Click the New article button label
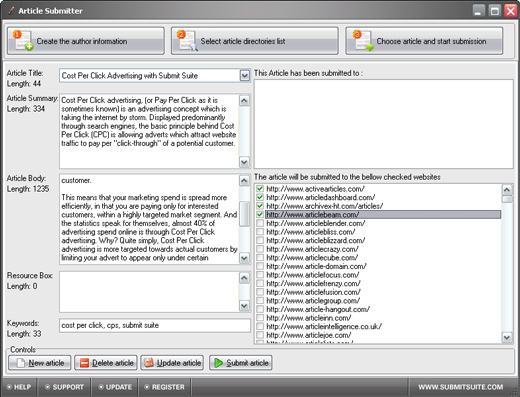 click(x=46, y=363)
